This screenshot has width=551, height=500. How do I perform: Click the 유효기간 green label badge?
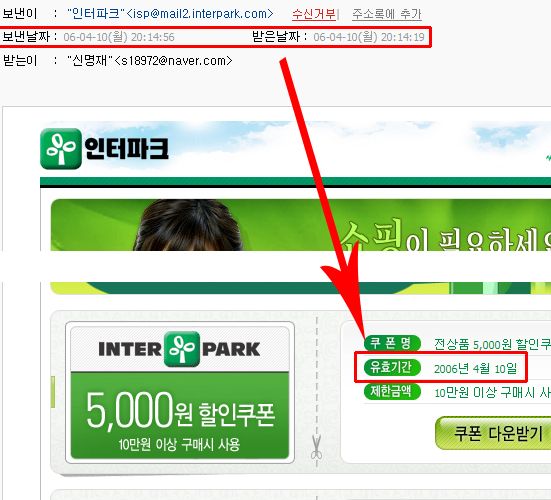click(392, 367)
